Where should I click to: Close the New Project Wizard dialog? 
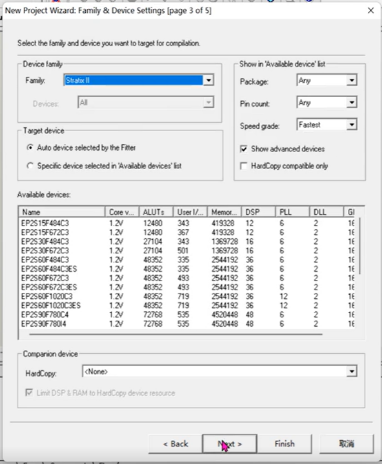pos(371,11)
